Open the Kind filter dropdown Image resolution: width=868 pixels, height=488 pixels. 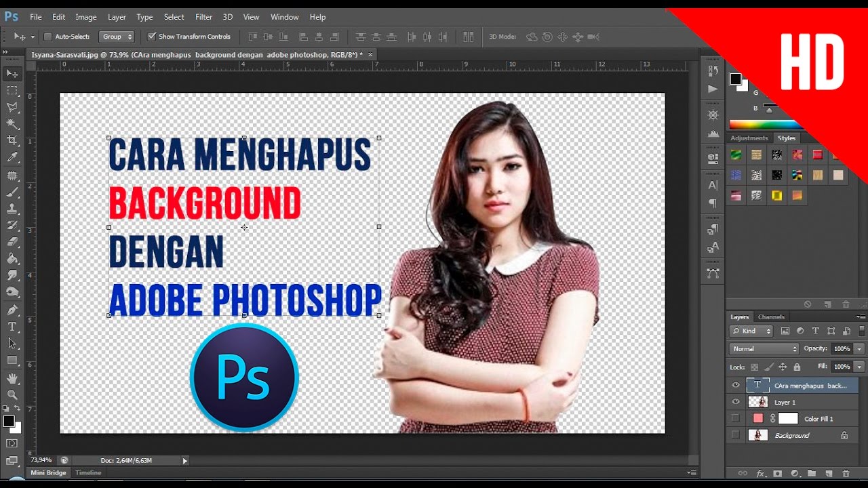pyautogui.click(x=751, y=331)
